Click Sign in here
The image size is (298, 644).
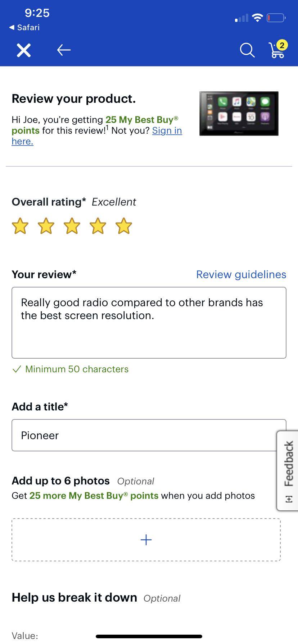click(167, 130)
